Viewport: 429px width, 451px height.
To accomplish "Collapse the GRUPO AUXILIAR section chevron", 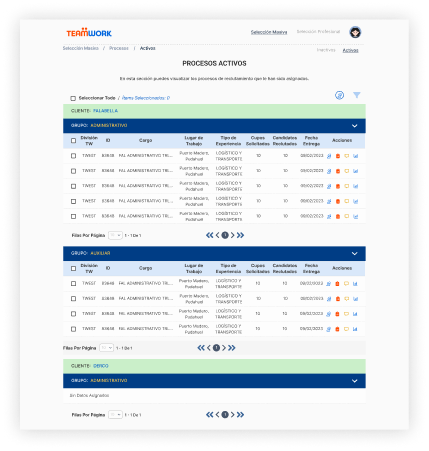I will click(355, 254).
